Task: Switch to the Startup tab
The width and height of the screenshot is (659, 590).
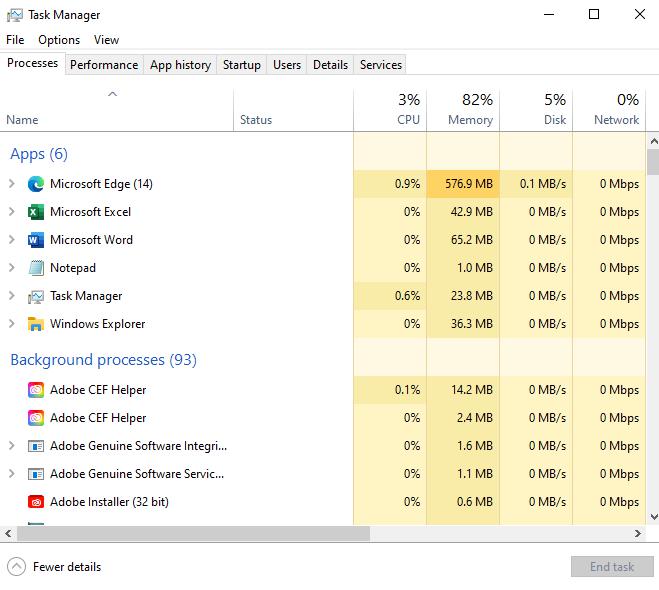Action: click(x=242, y=65)
